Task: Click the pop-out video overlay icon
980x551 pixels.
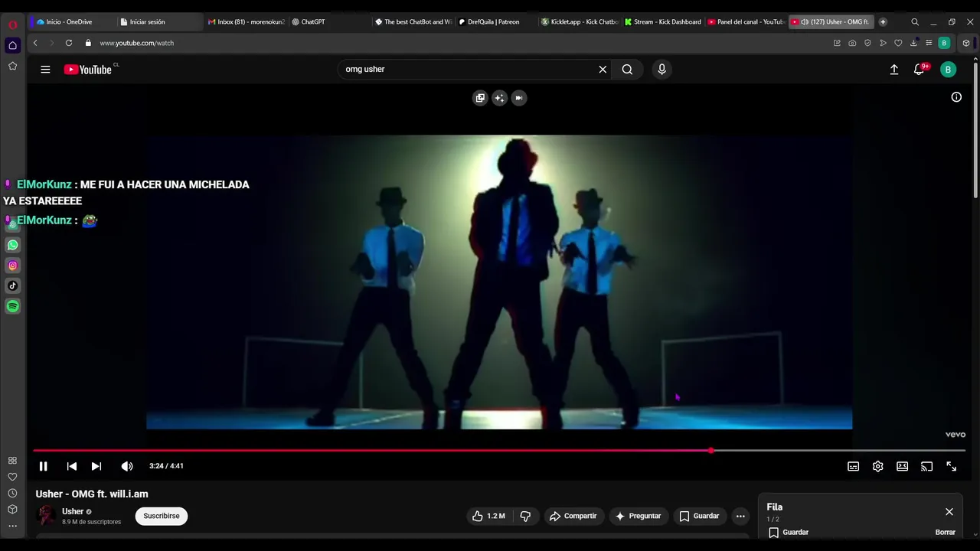Action: click(480, 98)
